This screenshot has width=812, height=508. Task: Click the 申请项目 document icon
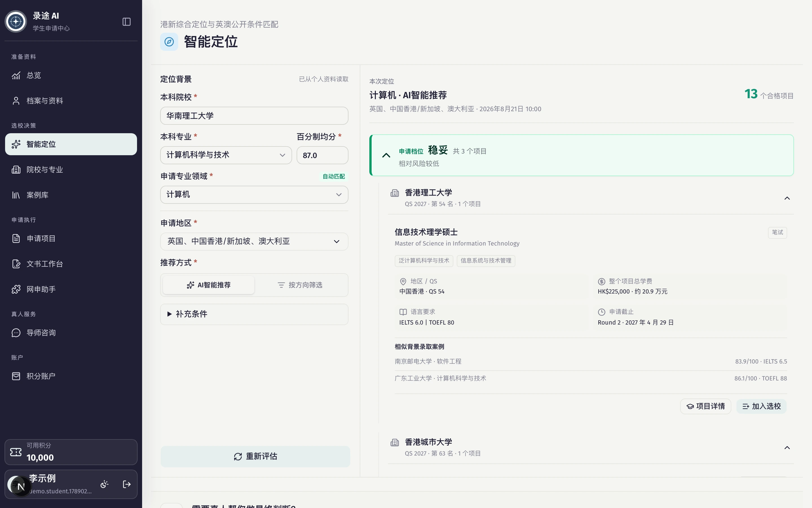pyautogui.click(x=16, y=238)
